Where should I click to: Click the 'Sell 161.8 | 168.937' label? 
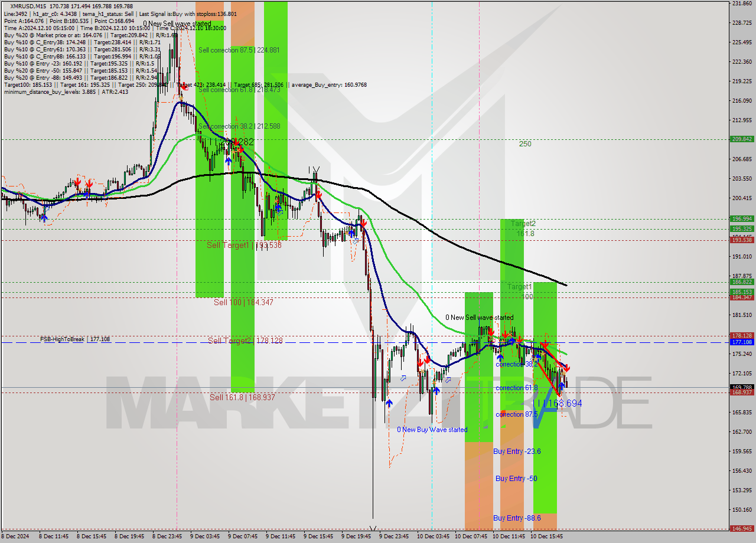point(242,397)
